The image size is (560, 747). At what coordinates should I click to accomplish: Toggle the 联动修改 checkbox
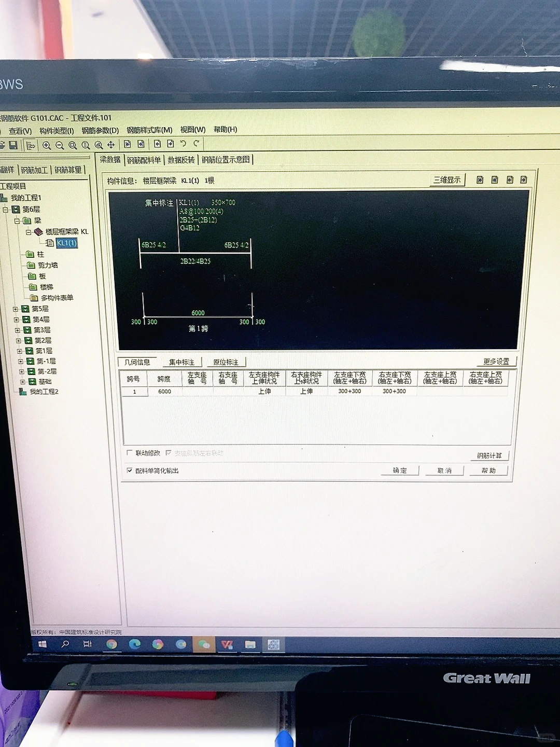pyautogui.click(x=130, y=453)
